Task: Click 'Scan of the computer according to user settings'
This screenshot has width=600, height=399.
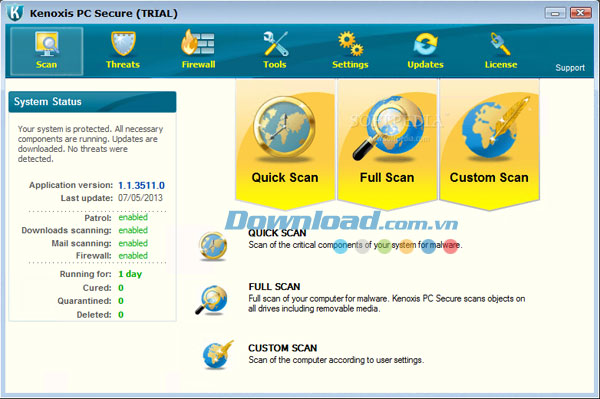Action: point(336,360)
